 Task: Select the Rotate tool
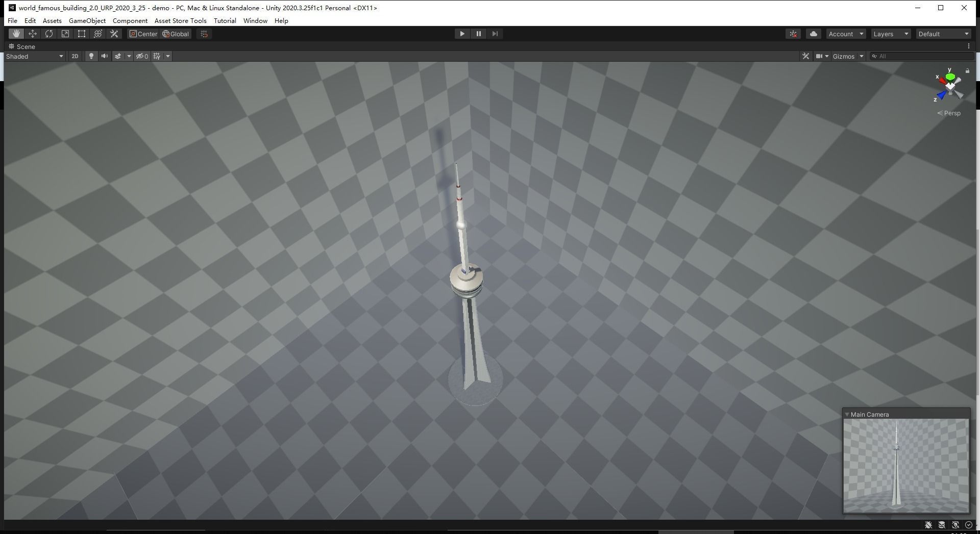(49, 34)
